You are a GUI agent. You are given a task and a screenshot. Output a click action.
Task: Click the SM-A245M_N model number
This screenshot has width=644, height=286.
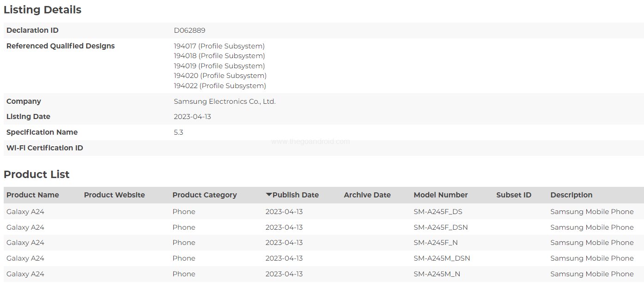pyautogui.click(x=437, y=274)
